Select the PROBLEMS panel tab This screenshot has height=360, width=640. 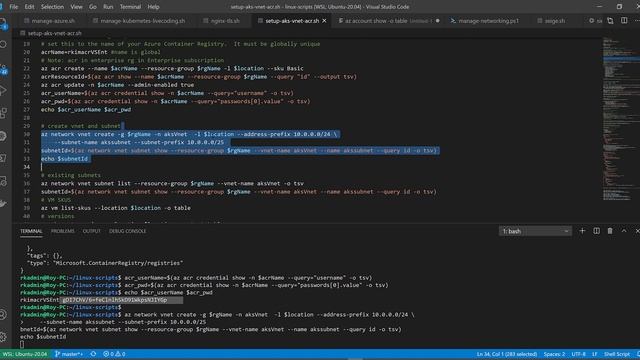[x=62, y=231]
